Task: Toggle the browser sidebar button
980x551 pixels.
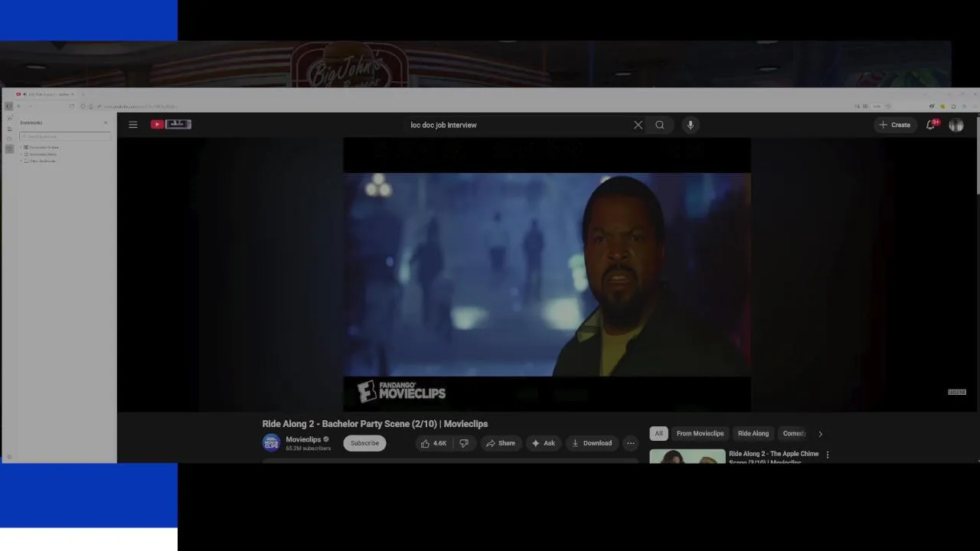Action: click(9, 106)
